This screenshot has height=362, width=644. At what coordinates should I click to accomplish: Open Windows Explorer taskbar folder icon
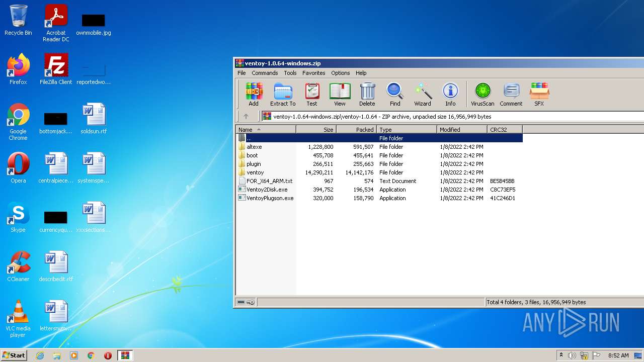(x=57, y=355)
